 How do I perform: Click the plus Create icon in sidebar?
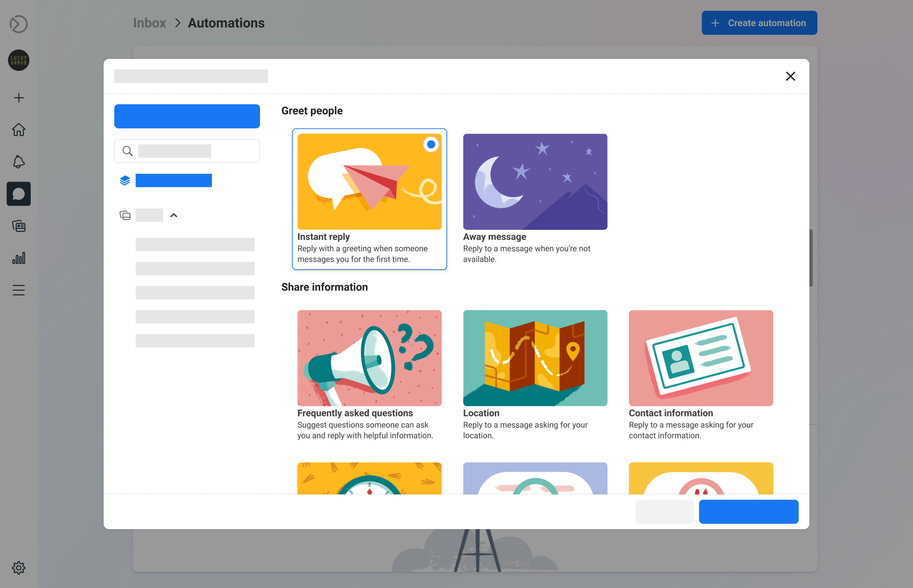tap(18, 98)
